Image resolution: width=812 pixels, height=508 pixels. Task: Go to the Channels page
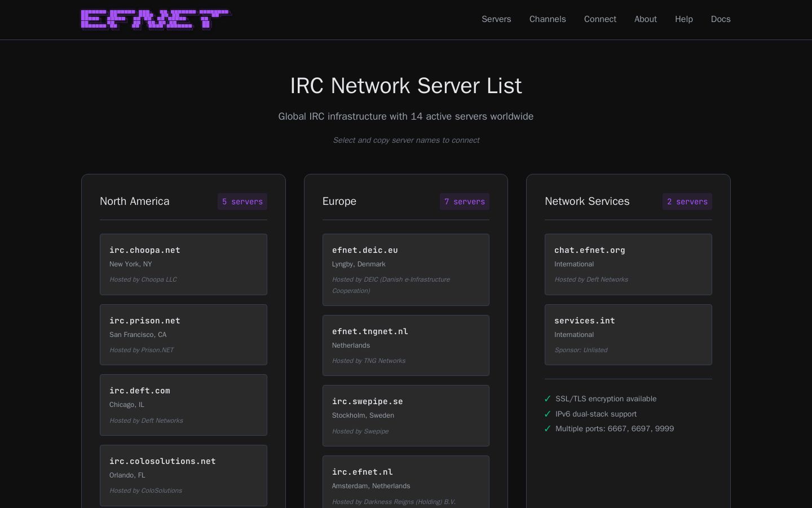point(548,19)
